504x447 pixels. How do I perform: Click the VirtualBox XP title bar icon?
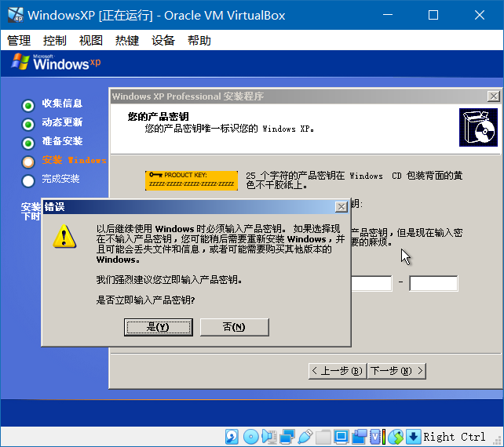point(16,15)
